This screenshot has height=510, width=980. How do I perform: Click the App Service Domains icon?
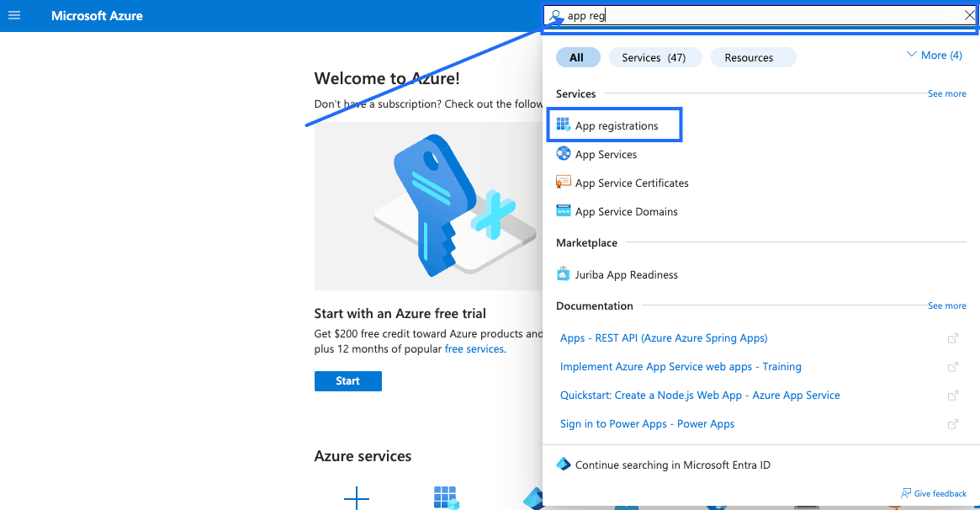coord(564,211)
